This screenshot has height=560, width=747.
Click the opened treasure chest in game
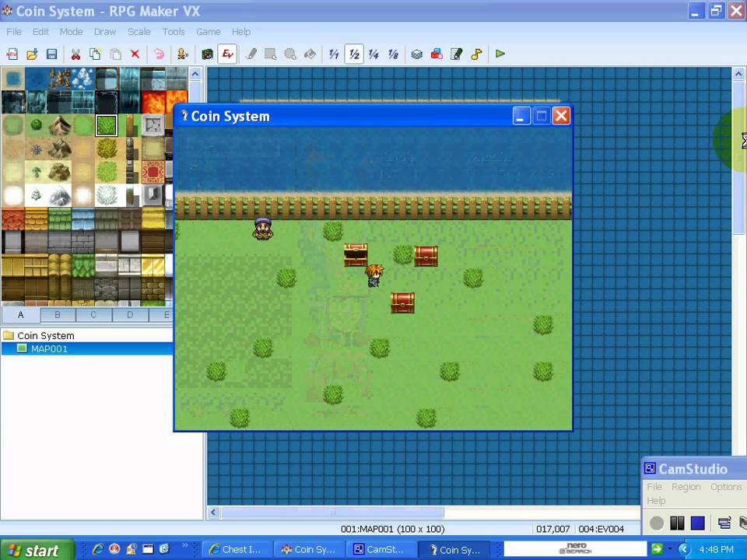pos(356,254)
